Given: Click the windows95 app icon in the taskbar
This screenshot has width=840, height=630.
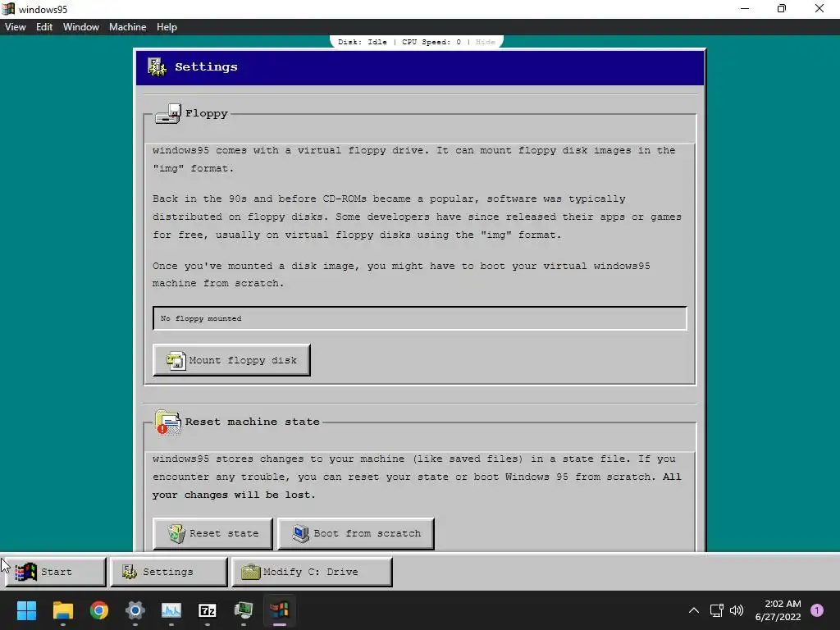Looking at the screenshot, I should click(x=280, y=610).
